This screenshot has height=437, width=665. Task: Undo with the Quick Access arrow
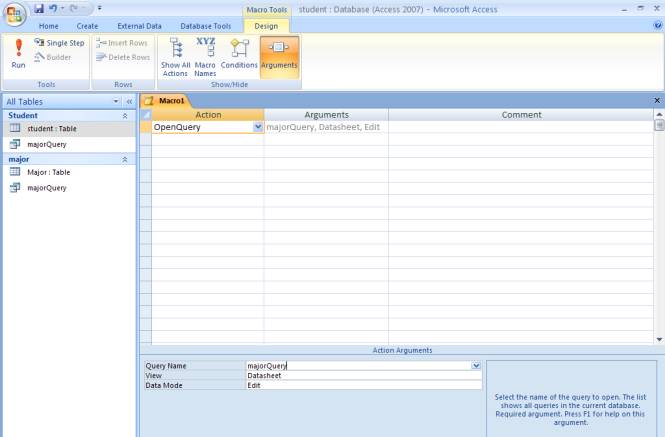[53, 8]
